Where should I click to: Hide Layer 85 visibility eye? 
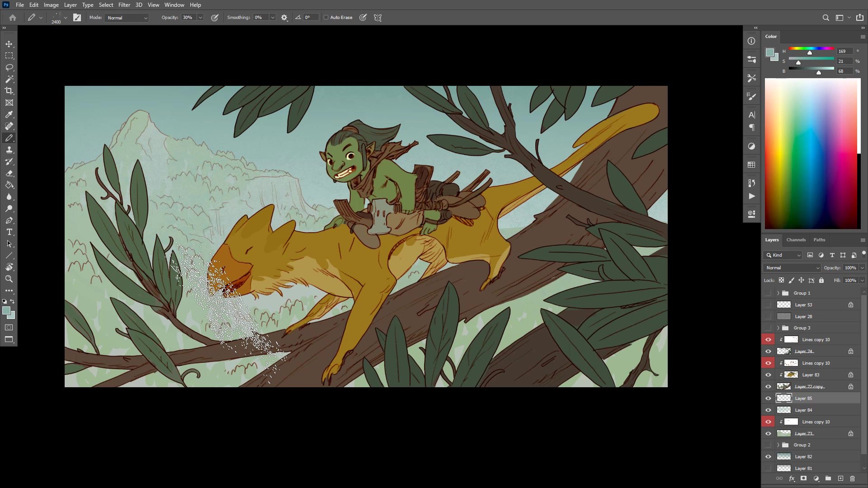[768, 398]
